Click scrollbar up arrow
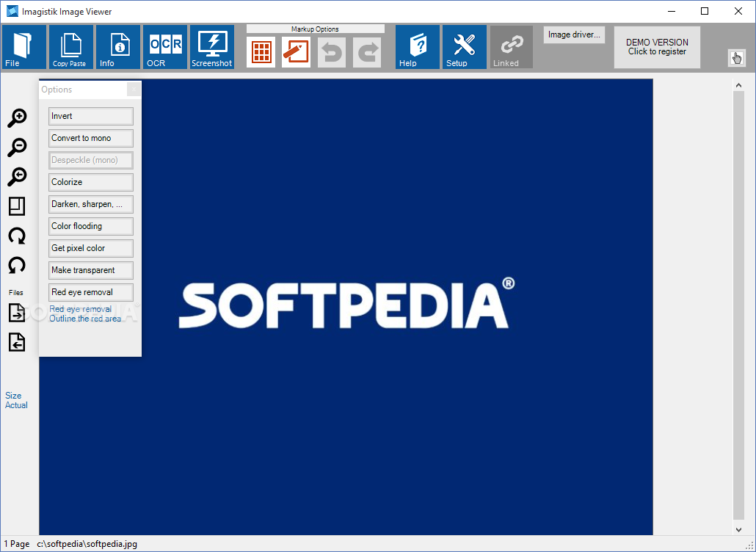This screenshot has height=552, width=756. [x=738, y=85]
